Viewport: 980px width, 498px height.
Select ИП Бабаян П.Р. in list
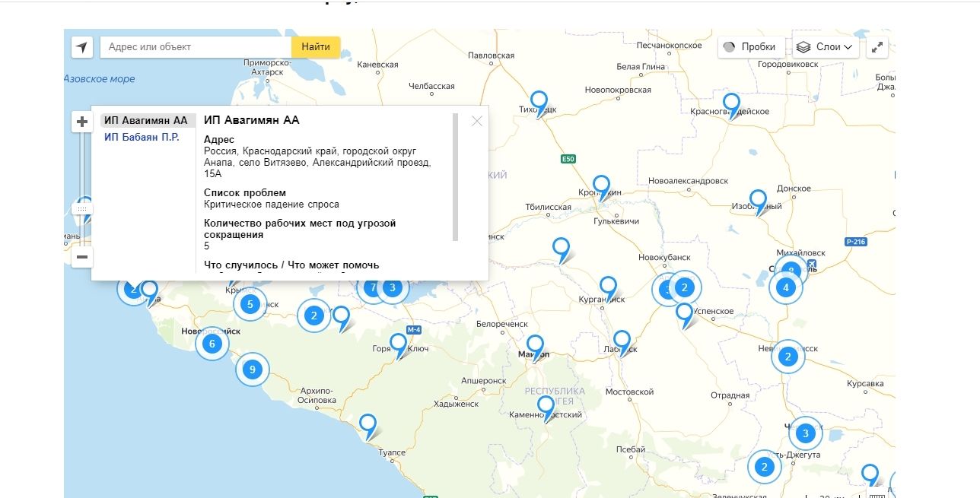(142, 137)
